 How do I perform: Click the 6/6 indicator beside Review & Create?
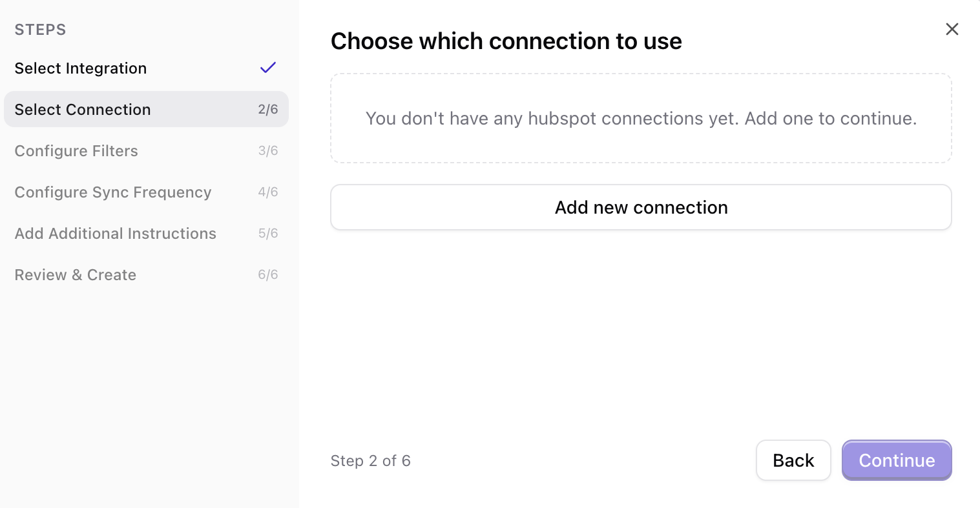click(268, 274)
